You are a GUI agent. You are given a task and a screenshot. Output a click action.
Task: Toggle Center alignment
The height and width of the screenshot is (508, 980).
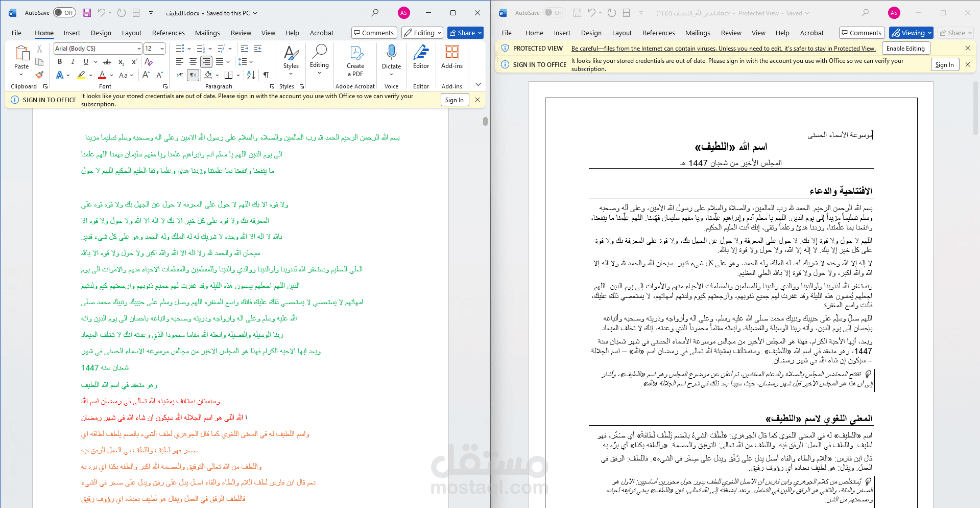point(193,62)
